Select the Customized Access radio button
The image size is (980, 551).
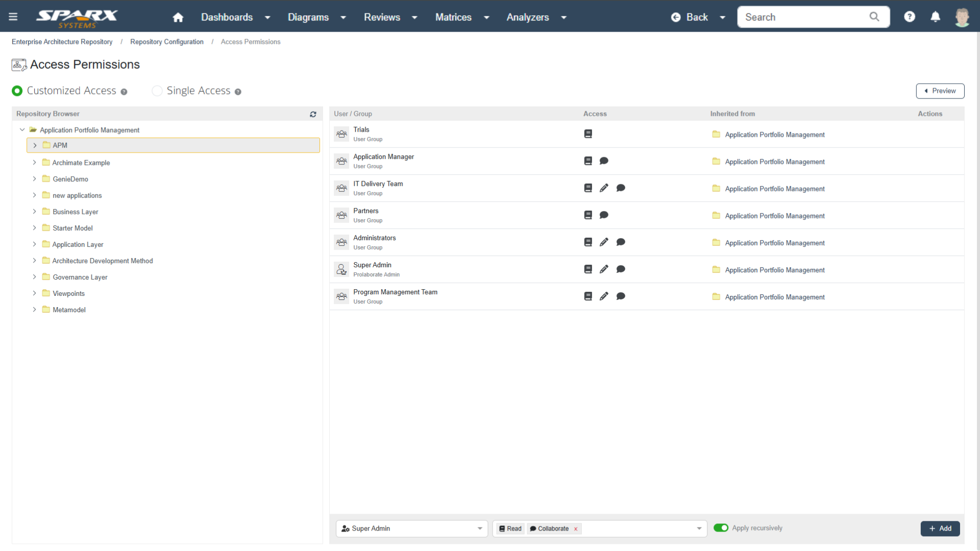point(17,91)
